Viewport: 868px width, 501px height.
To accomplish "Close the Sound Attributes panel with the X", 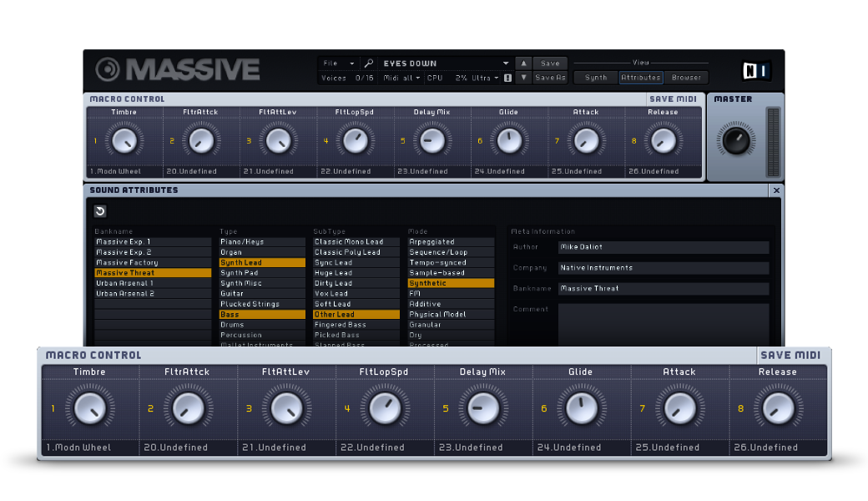I will [776, 190].
